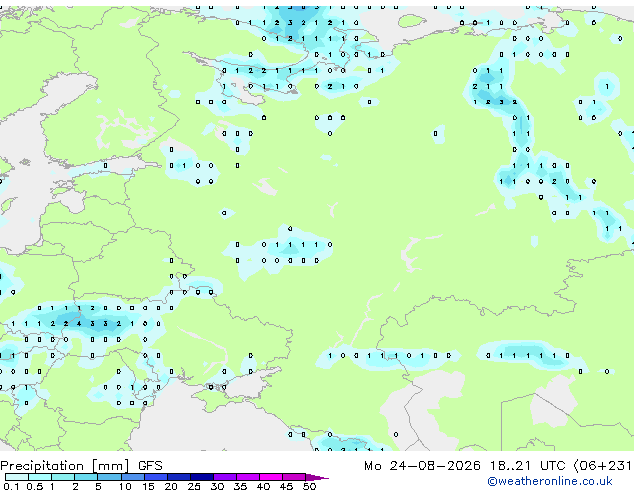Click legend scale label '10'

point(125,486)
